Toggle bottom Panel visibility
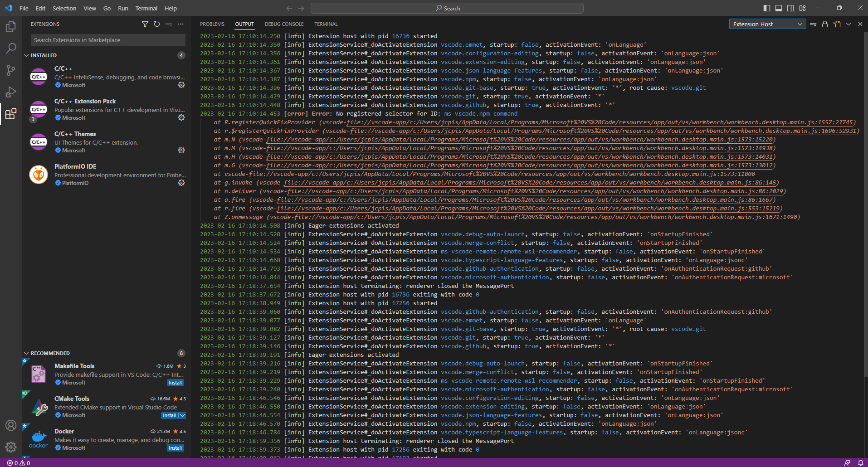Image resolution: width=868 pixels, height=467 pixels. point(779,8)
